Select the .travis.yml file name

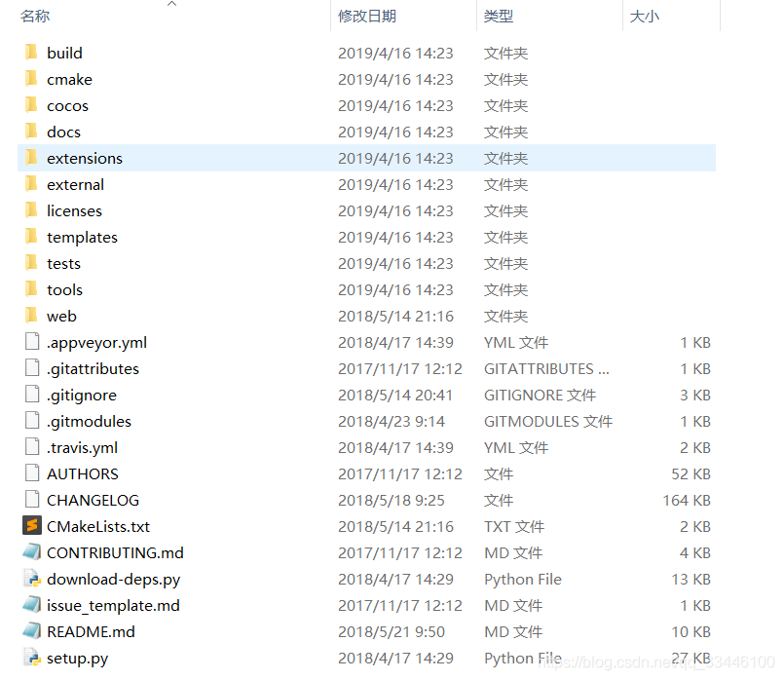click(x=83, y=447)
